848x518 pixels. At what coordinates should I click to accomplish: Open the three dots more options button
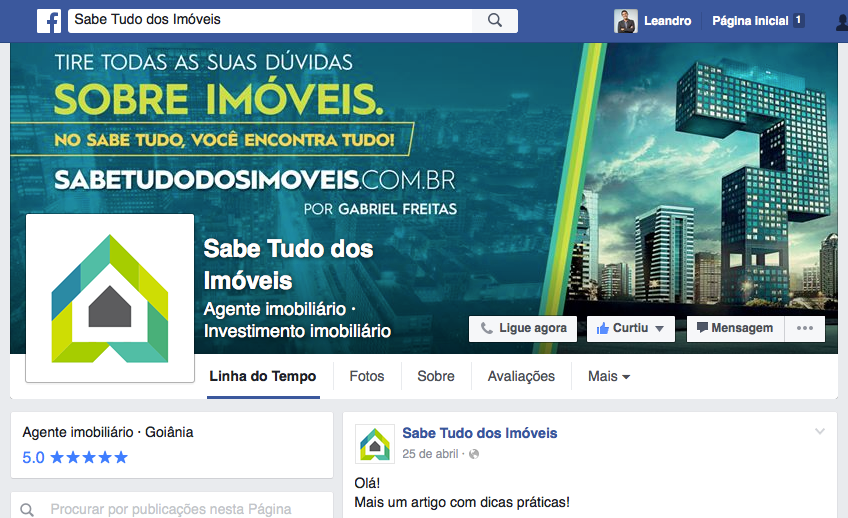[805, 328]
